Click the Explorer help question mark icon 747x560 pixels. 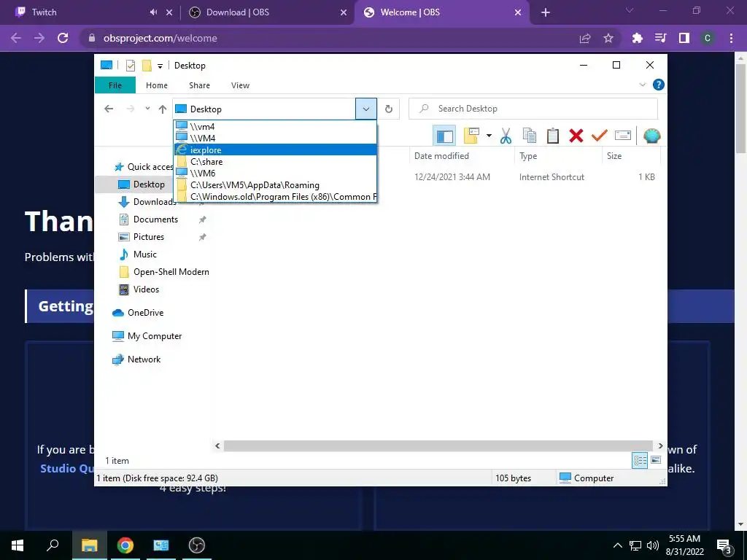click(x=659, y=85)
